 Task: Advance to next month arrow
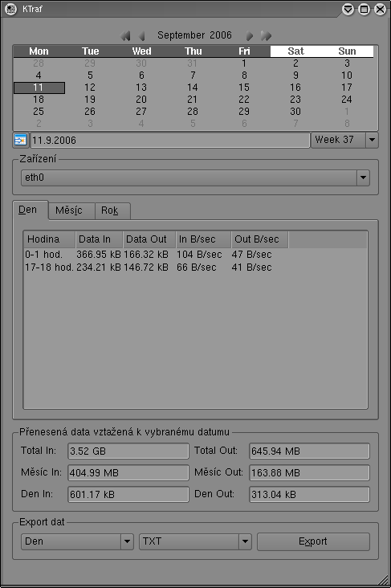point(250,36)
